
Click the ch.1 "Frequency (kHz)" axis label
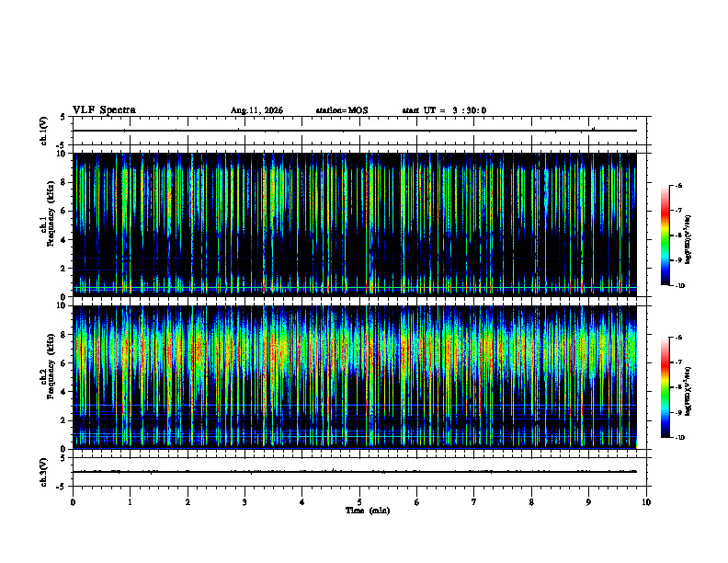coord(51,212)
